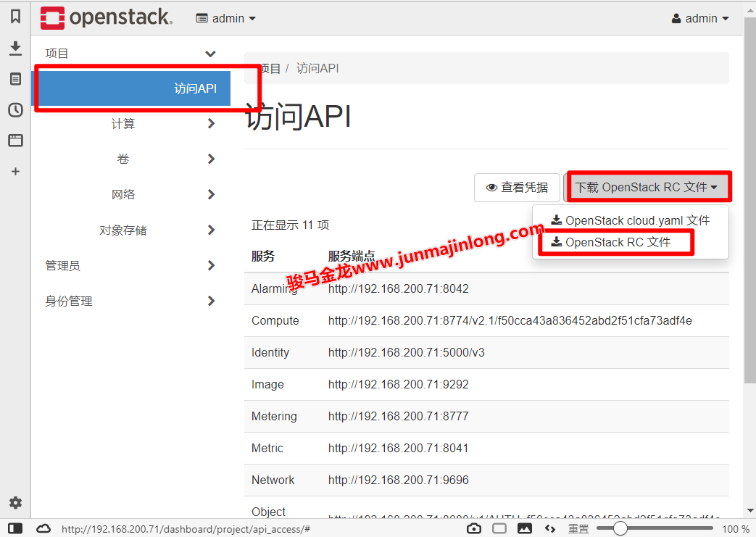Open the admin project dropdown
Screen dimensions: 756x537
(x=226, y=19)
